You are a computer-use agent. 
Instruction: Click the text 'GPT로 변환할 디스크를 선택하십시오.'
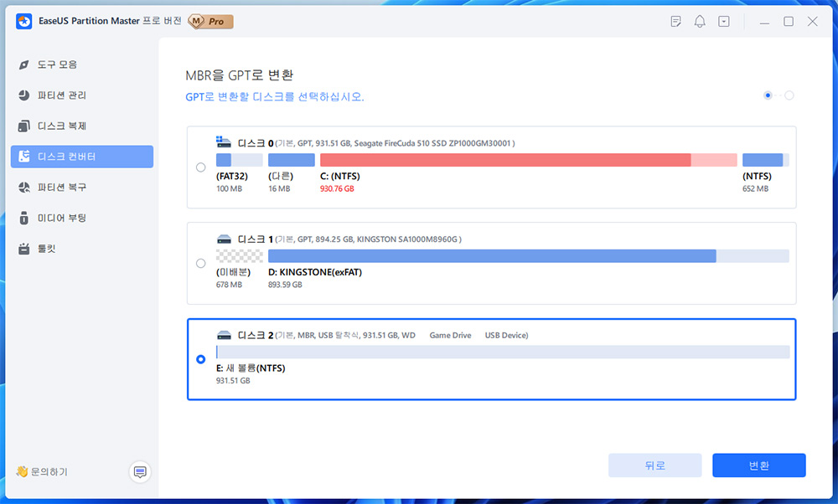point(275,96)
